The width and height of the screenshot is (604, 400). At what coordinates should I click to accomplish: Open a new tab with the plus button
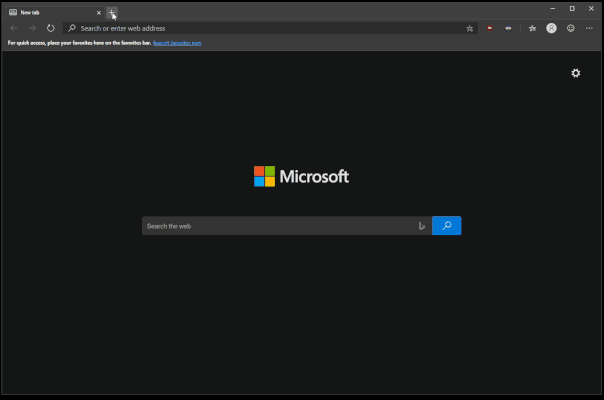point(112,13)
